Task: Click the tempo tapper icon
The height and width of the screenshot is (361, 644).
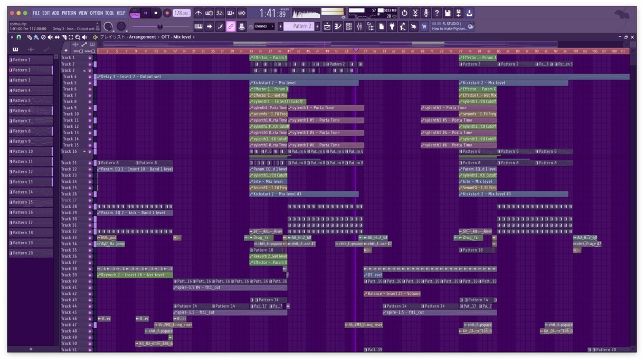Action: 403,26
